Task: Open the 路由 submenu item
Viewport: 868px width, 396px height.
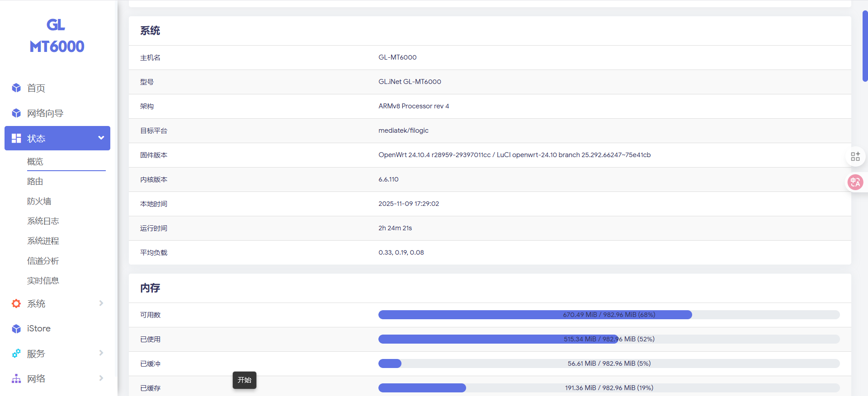Action: tap(35, 182)
